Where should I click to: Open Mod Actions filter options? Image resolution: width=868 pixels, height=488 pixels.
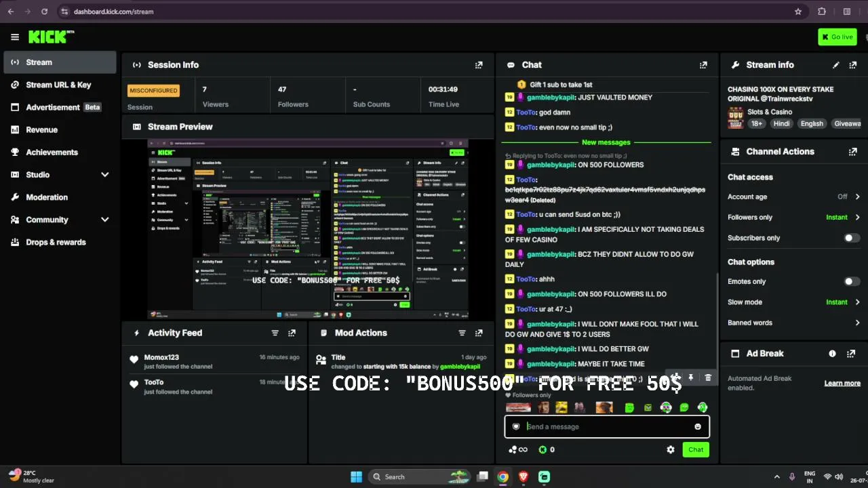point(462,333)
